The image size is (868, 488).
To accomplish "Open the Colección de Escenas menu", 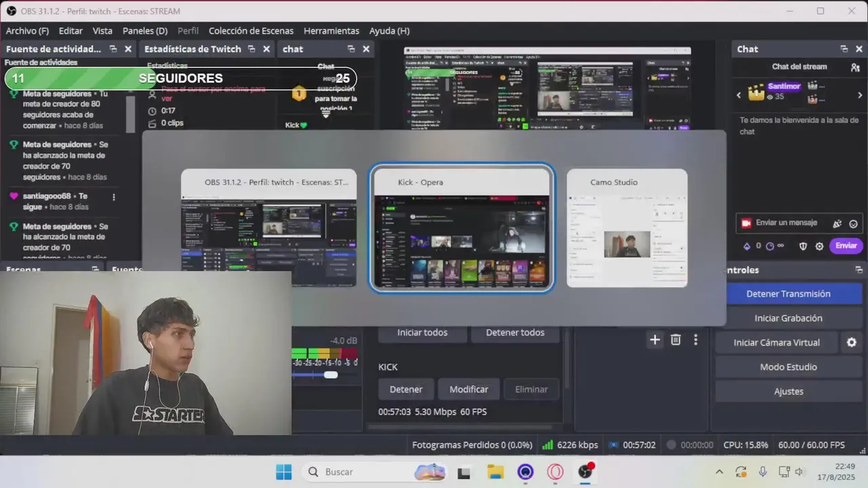I will (251, 30).
